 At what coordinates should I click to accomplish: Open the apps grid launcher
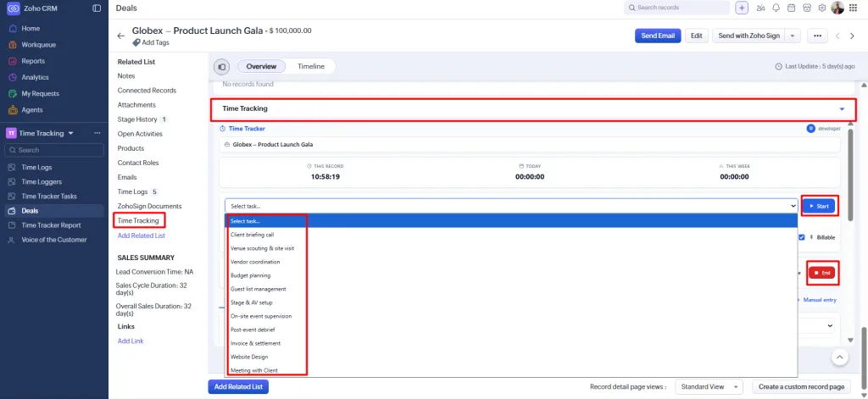[x=853, y=8]
